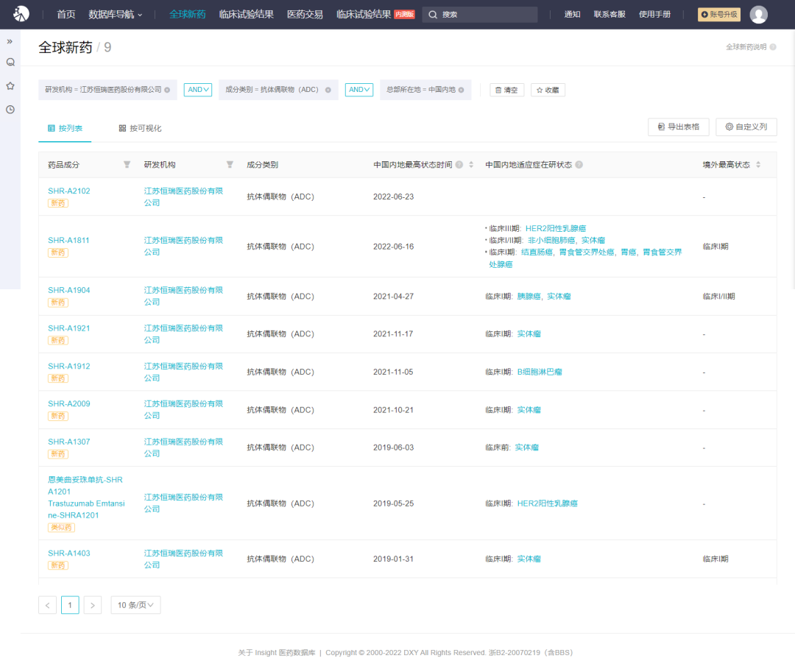This screenshot has width=795, height=672.
Task: Open 通知 notifications
Action: 572,14
